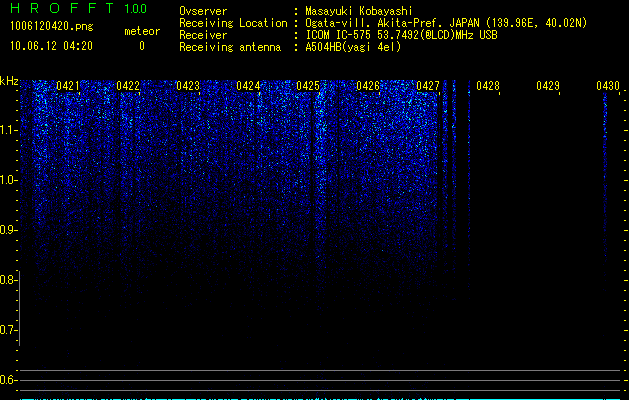Click the 1.0 kHz axis label

click(8, 180)
